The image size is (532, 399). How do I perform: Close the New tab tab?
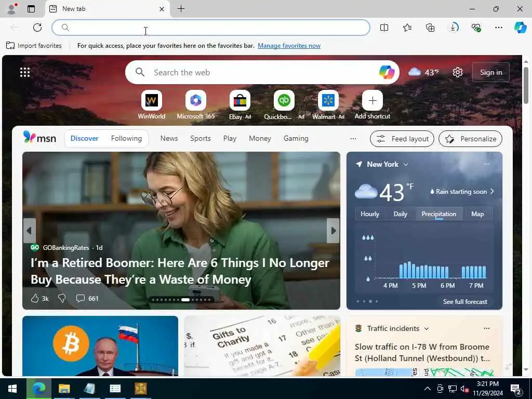pyautogui.click(x=162, y=9)
